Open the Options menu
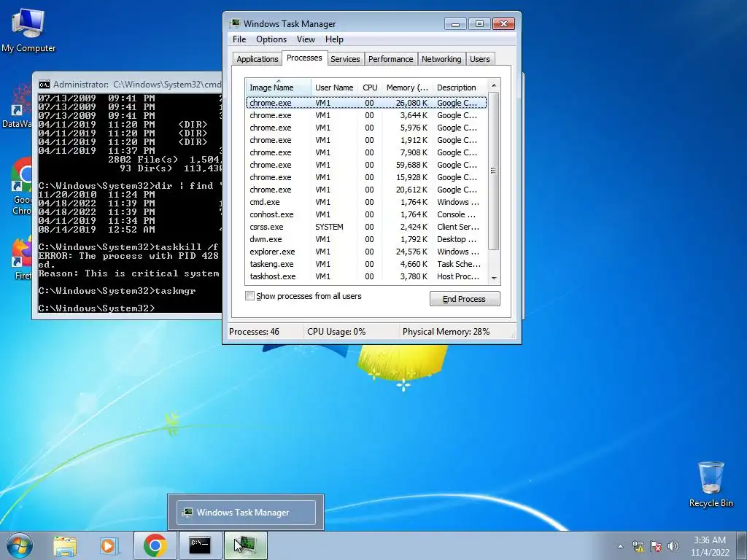Screen dimensions: 747x560 [271, 39]
